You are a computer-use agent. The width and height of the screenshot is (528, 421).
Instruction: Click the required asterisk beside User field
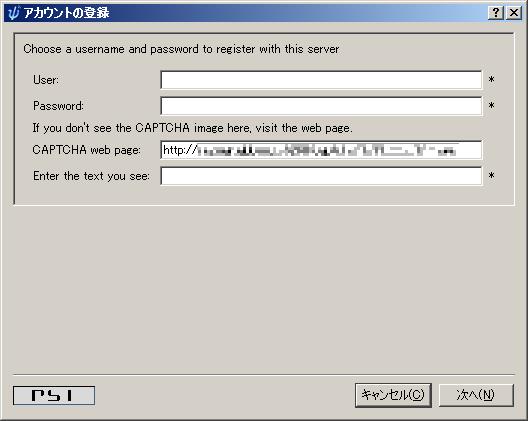point(492,80)
